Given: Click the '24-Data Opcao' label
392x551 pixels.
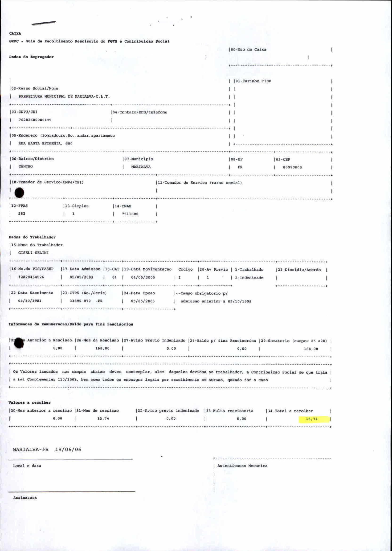Looking at the screenshot, I should click(x=139, y=293).
